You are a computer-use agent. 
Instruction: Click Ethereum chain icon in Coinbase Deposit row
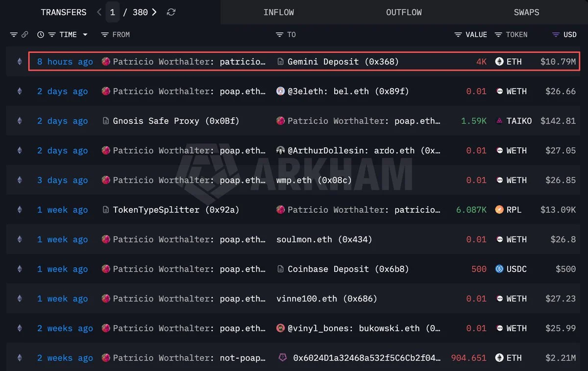coord(20,269)
